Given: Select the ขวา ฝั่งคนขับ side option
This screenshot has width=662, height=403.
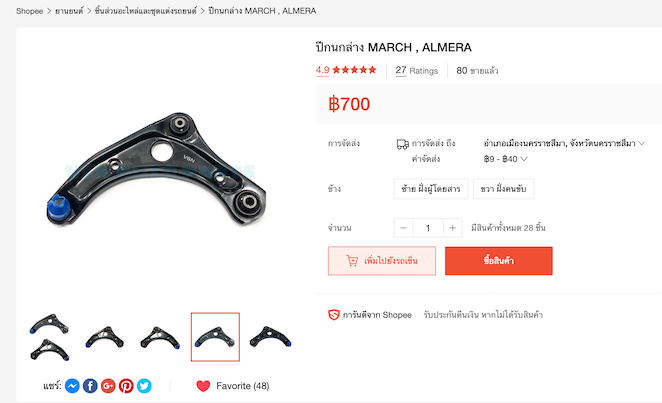Looking at the screenshot, I should (x=503, y=189).
